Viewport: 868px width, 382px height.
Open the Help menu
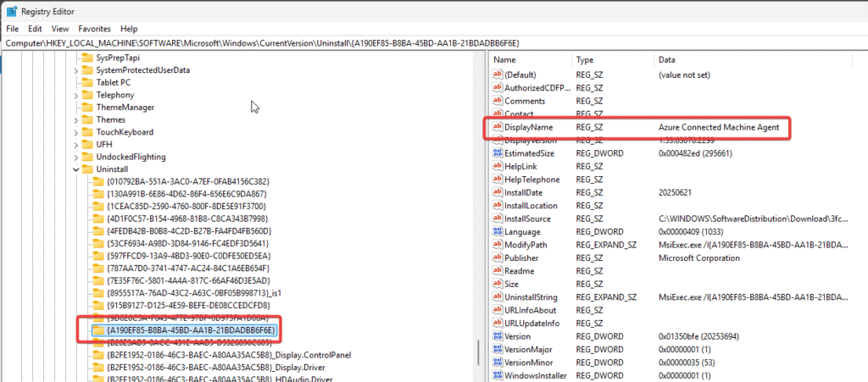[x=129, y=29]
